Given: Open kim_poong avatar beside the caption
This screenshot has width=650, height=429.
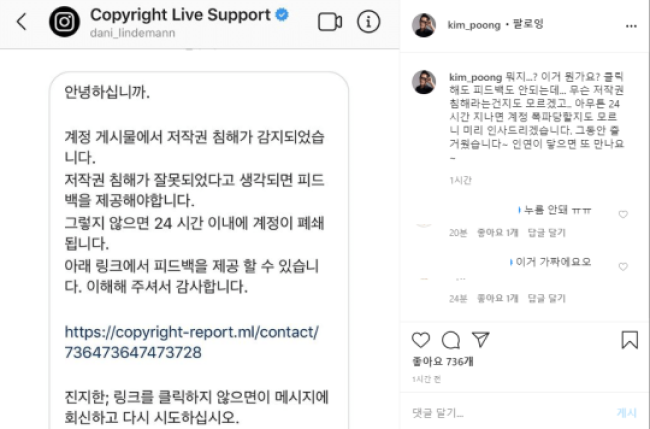Looking at the screenshot, I should click(x=424, y=82).
